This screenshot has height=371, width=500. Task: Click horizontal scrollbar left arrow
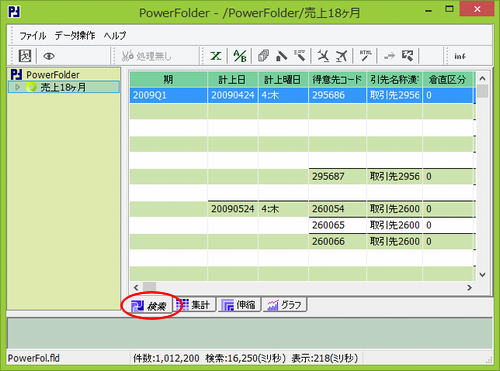(x=136, y=287)
